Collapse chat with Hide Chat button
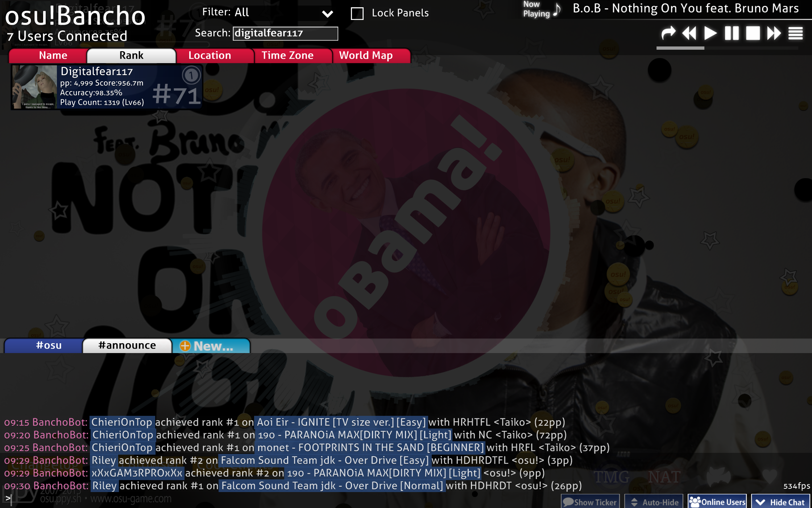Screen dimensions: 812x508 point(780,502)
